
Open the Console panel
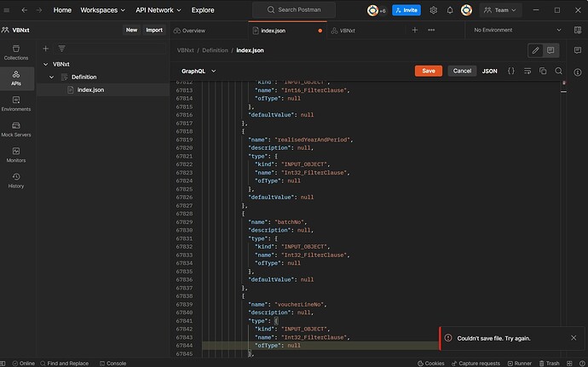[x=112, y=364]
